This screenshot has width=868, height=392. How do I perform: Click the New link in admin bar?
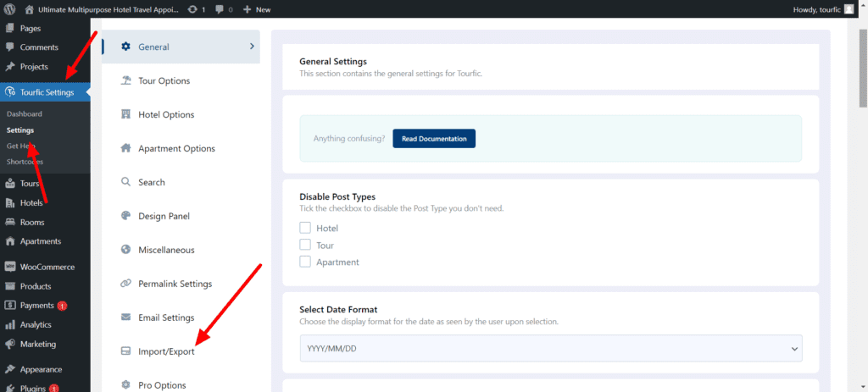(x=257, y=9)
